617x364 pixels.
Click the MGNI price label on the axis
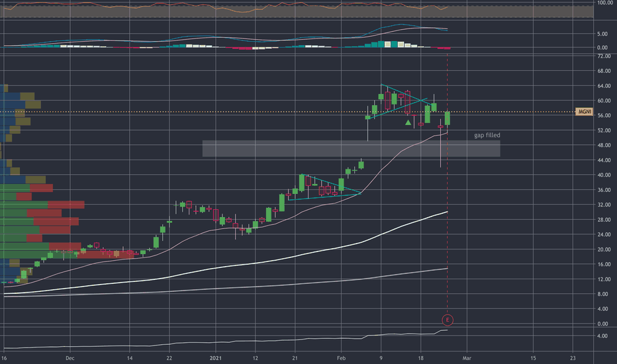pyautogui.click(x=583, y=112)
